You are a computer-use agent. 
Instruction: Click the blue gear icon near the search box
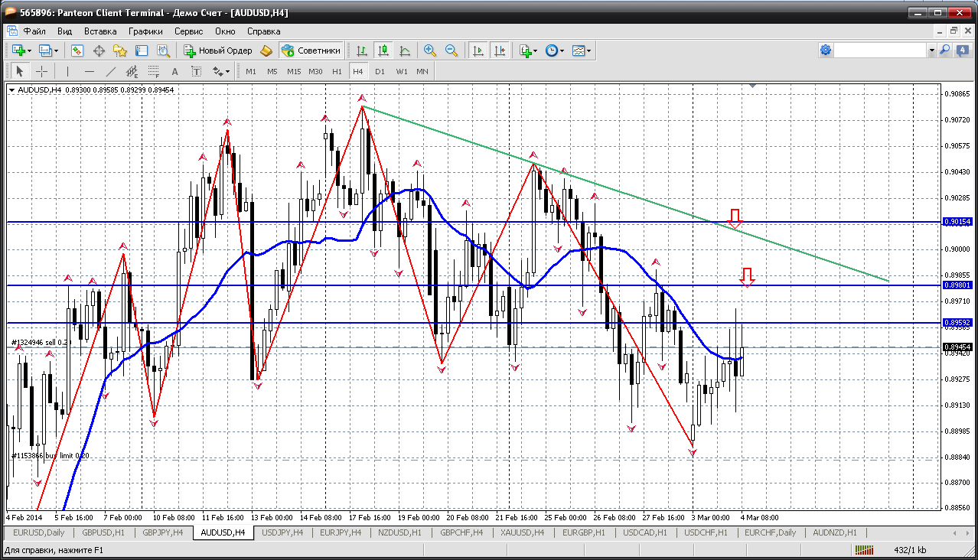[826, 50]
